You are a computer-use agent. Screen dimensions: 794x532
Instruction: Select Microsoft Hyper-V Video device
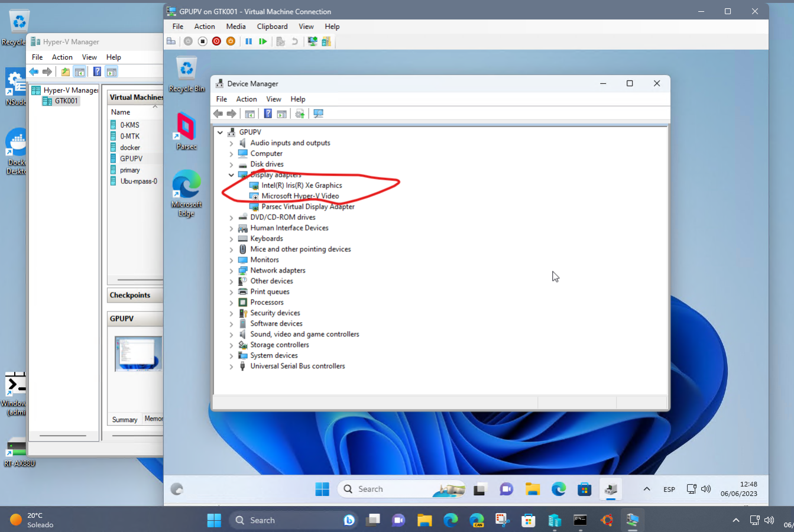[x=300, y=196]
